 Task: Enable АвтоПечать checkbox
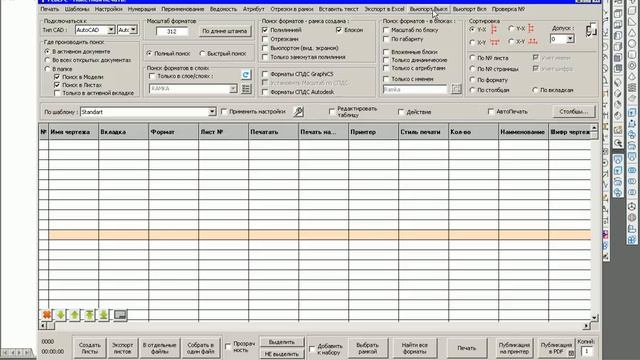click(491, 111)
